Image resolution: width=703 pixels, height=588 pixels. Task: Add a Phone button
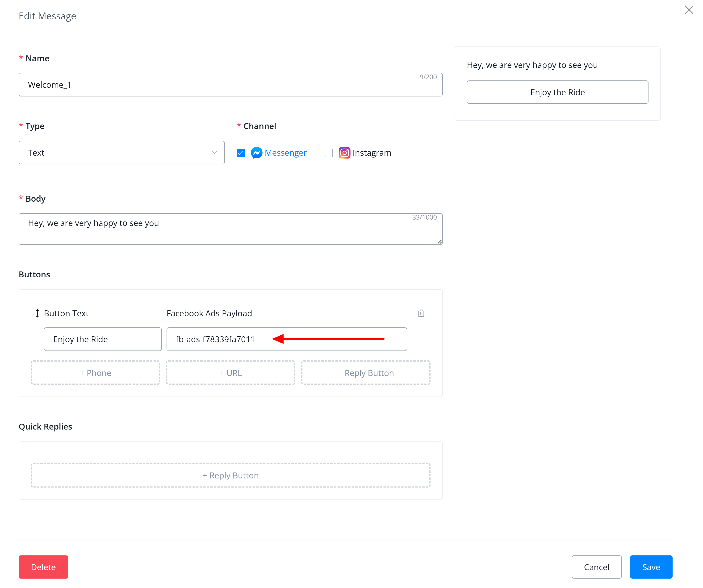(95, 373)
